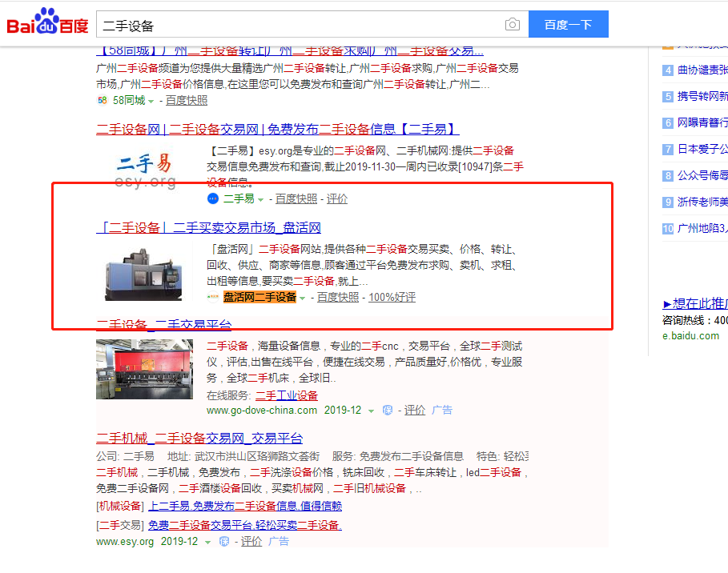Click the 盘活网 site favicon

[x=213, y=297]
